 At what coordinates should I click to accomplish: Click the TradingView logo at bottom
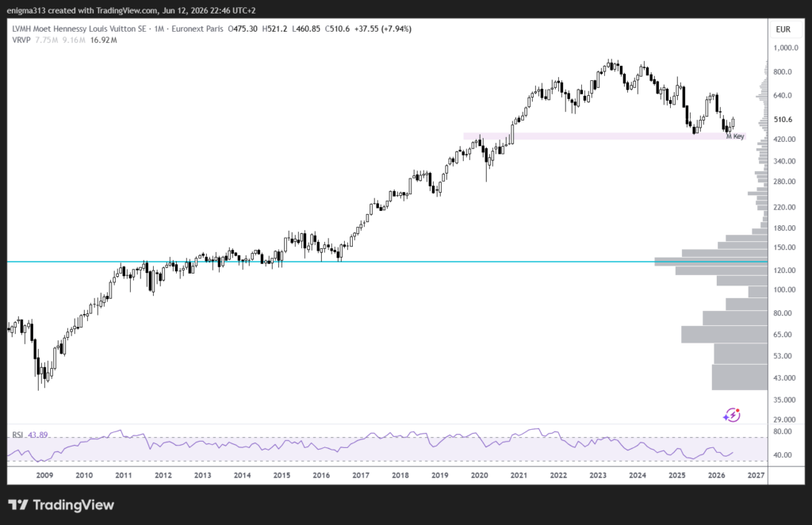61,505
